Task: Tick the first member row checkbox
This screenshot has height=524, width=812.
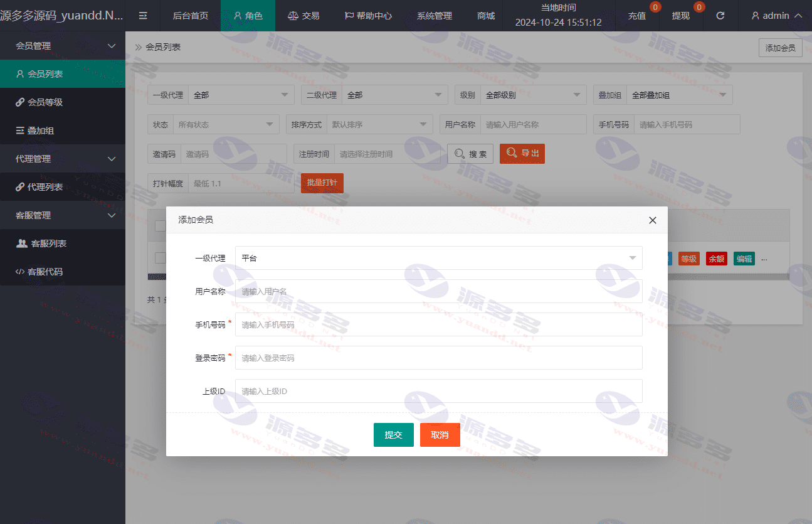Action: [160, 258]
